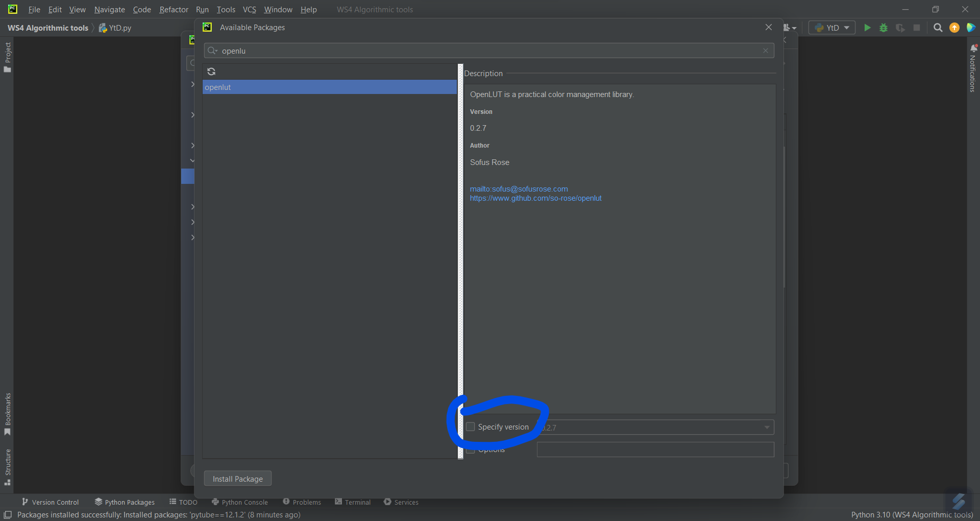980x521 pixels.
Task: Click the package search input field
Action: [x=489, y=51]
